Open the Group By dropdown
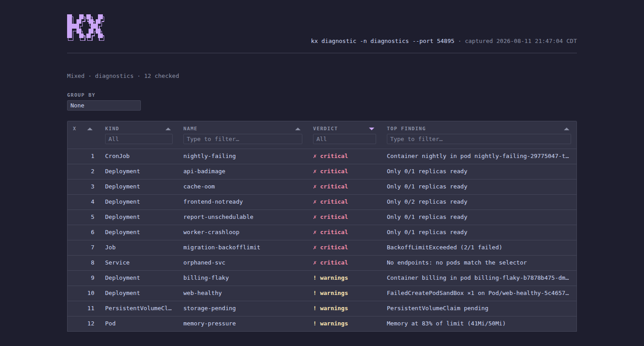The height and width of the screenshot is (346, 644). pyautogui.click(x=104, y=106)
